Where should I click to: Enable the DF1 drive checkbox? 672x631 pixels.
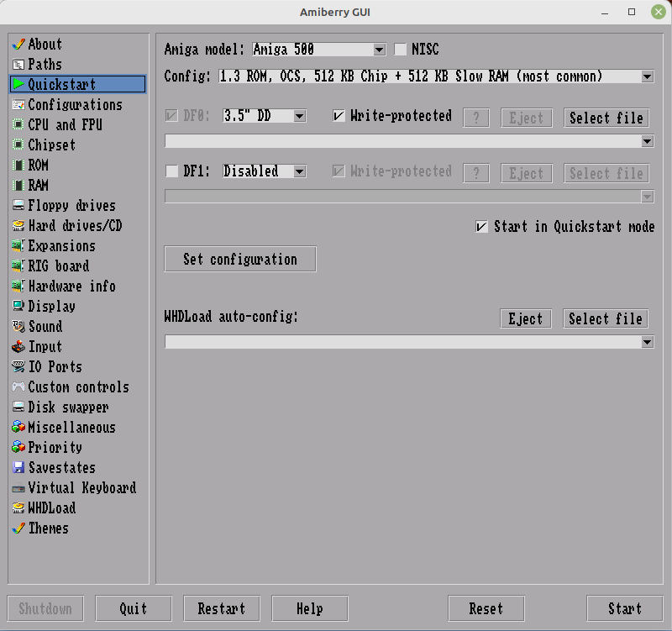click(x=172, y=171)
